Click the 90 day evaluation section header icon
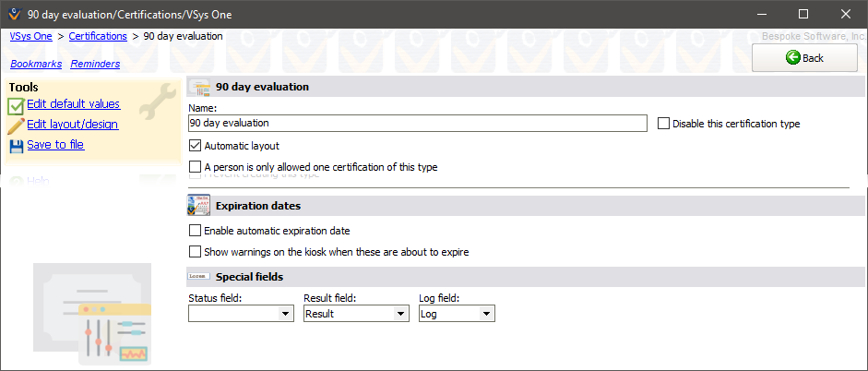 click(x=199, y=87)
